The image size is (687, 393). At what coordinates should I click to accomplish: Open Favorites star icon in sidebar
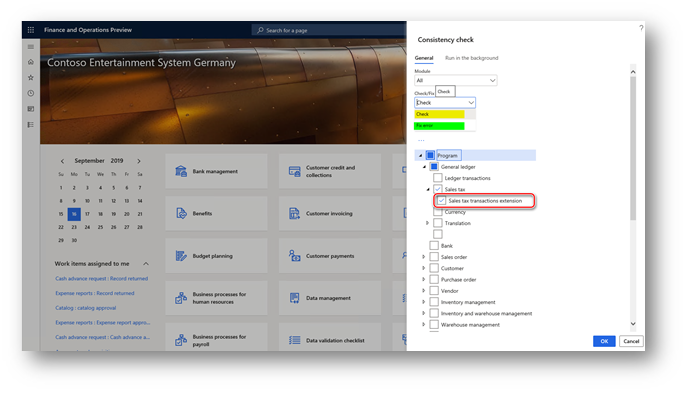[31, 78]
